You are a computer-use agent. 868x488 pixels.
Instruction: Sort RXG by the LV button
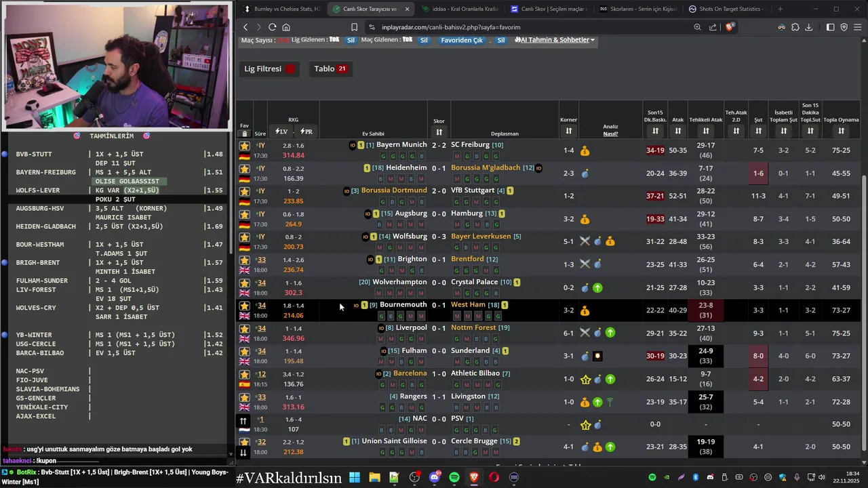point(281,131)
